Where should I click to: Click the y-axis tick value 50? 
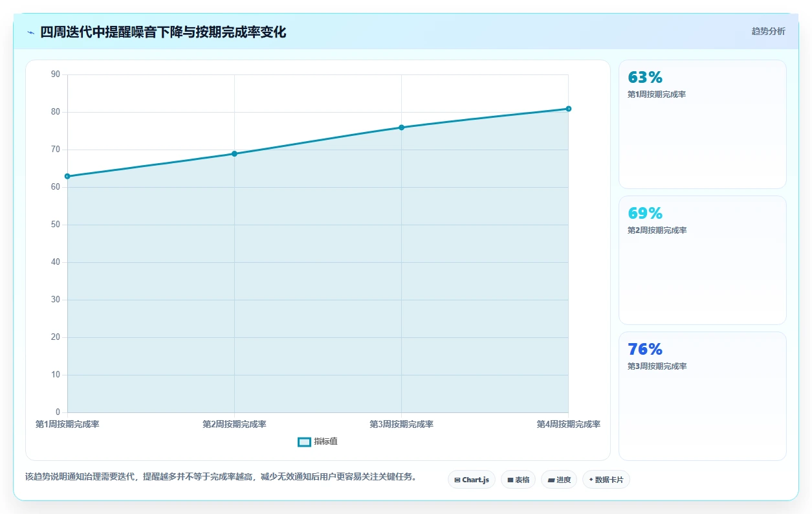pyautogui.click(x=55, y=225)
